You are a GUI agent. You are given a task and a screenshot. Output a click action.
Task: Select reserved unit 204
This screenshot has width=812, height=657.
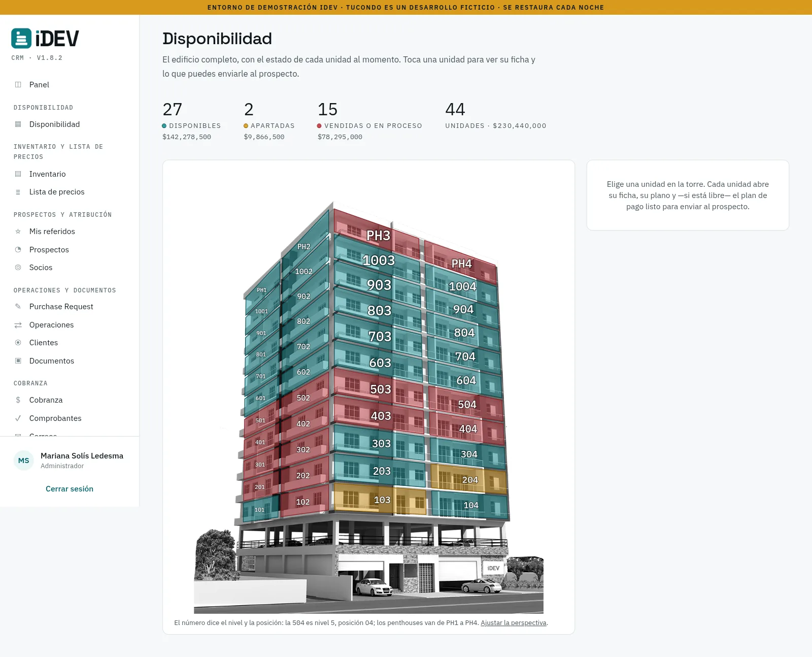[x=470, y=480]
